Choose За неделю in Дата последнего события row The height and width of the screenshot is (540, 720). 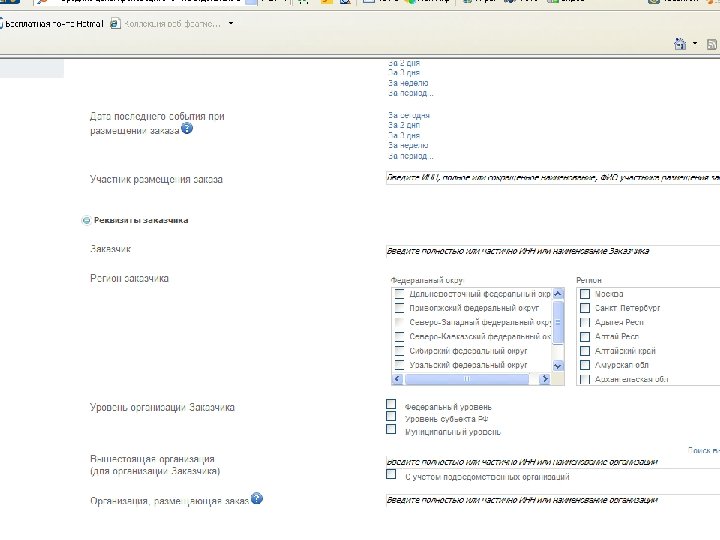[408, 146]
